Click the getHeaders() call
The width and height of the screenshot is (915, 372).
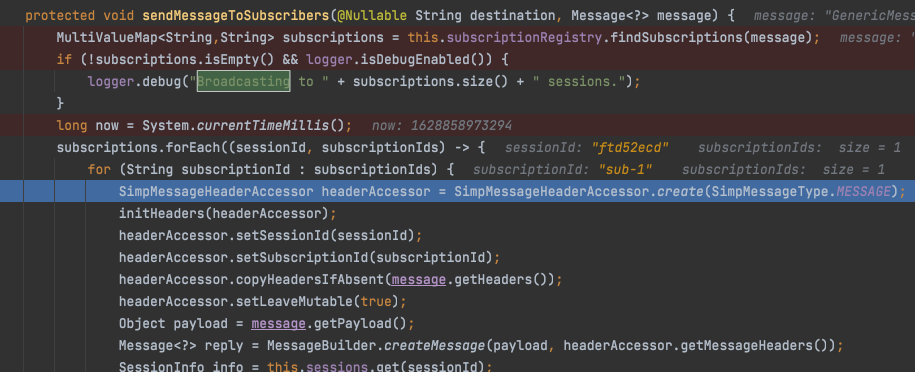[501, 280]
